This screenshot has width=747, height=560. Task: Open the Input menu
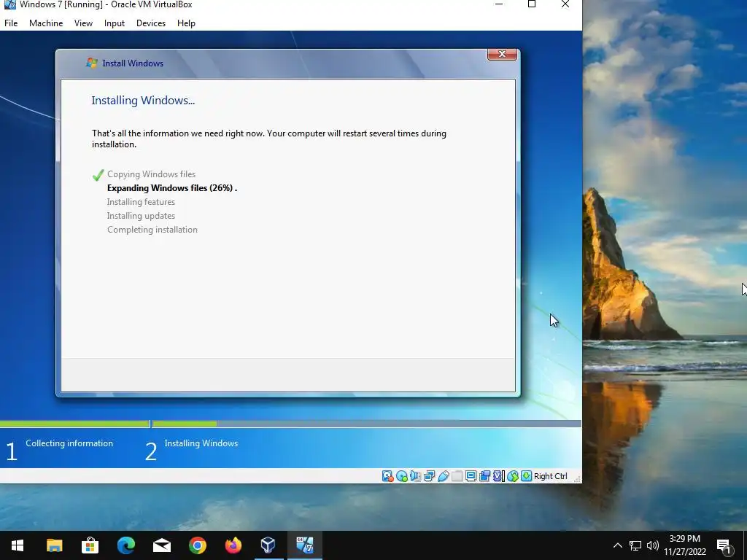[115, 23]
